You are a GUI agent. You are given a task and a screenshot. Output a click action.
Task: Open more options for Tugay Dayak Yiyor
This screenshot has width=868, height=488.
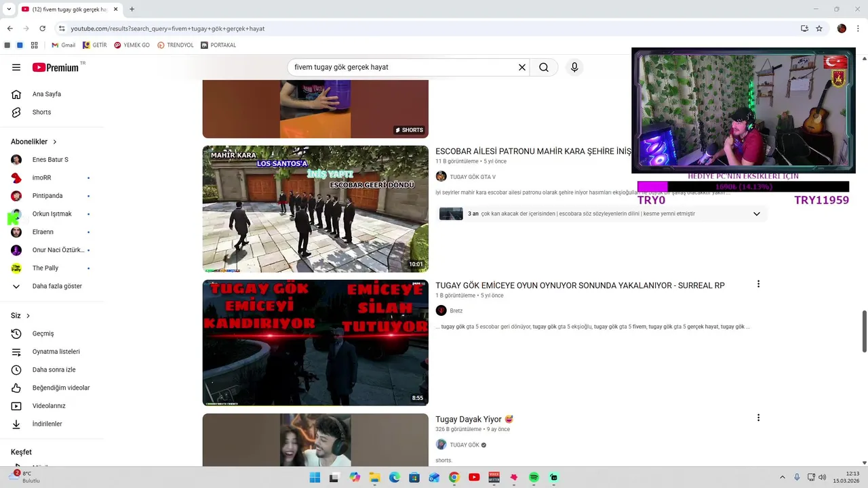pos(758,418)
